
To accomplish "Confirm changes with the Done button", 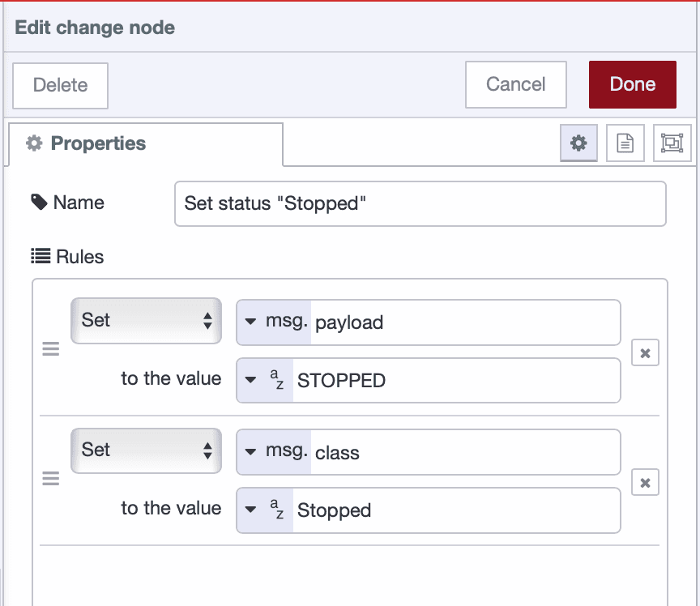I will [x=632, y=84].
